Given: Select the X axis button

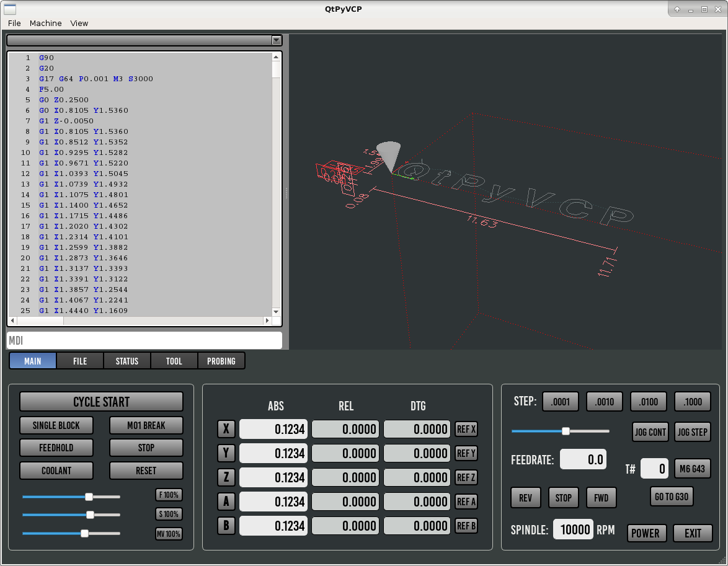Looking at the screenshot, I should coord(226,428).
